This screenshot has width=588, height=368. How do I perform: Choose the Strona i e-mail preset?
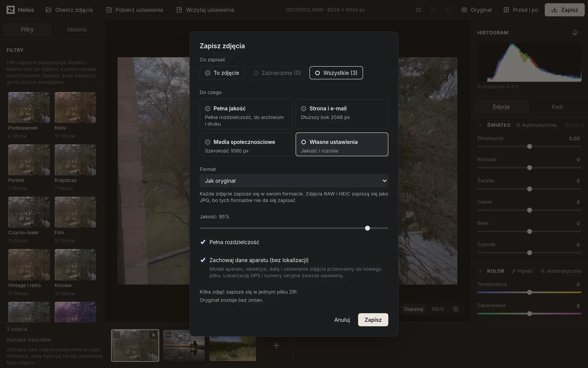pyautogui.click(x=342, y=114)
